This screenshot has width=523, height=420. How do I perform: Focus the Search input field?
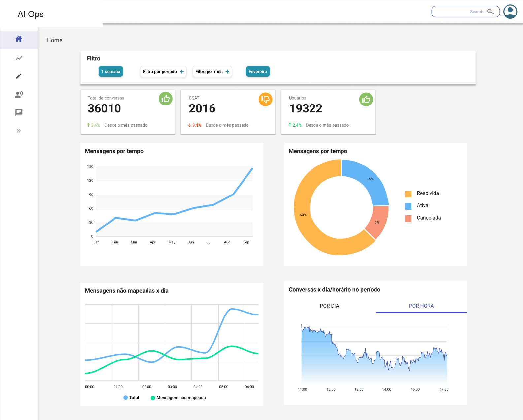(466, 12)
